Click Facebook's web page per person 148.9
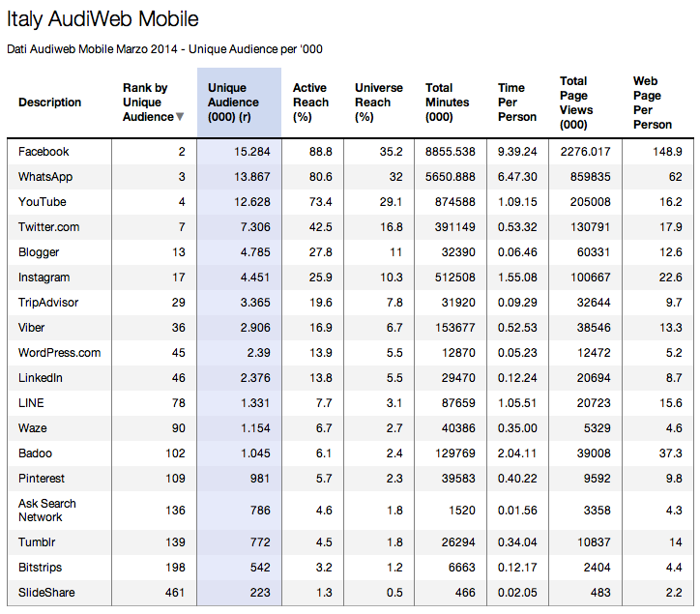The image size is (700, 614). click(x=667, y=152)
